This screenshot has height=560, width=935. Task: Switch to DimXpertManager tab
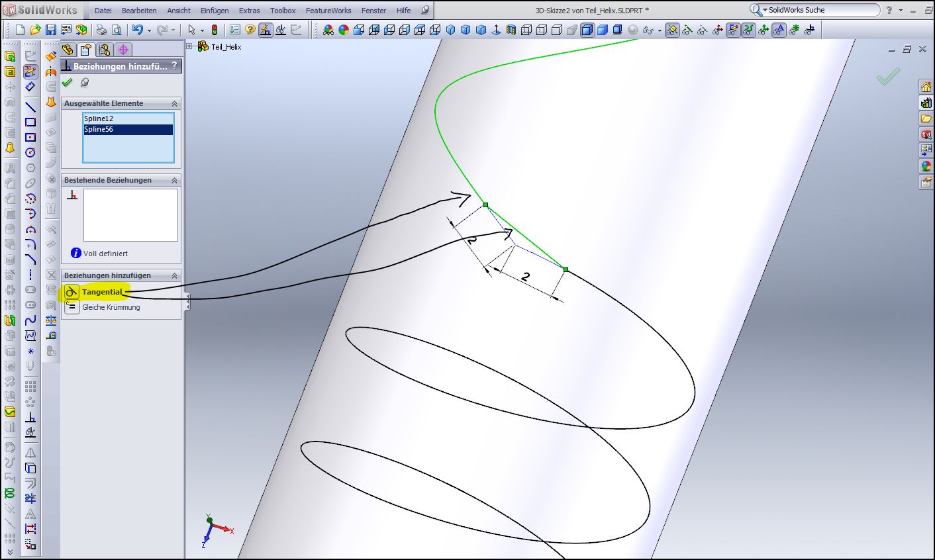[123, 50]
